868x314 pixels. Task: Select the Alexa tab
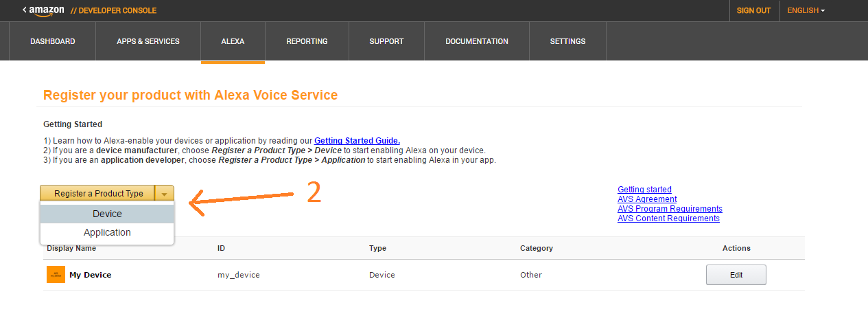(233, 41)
